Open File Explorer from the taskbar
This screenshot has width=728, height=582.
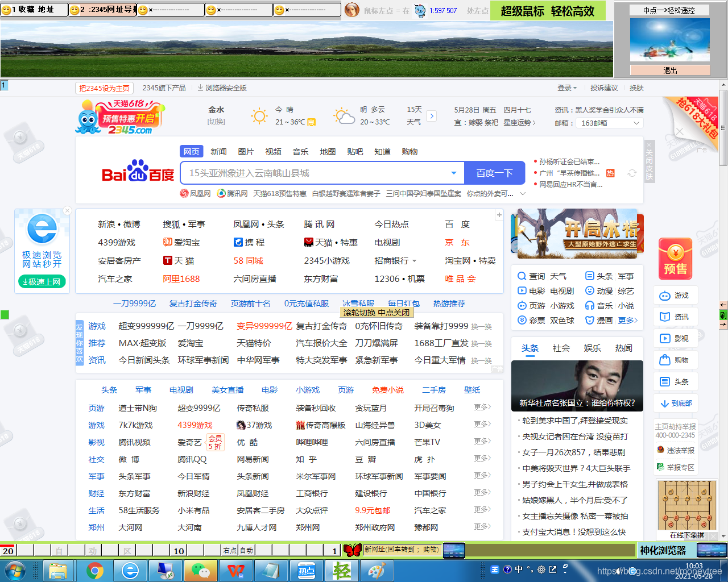59,571
